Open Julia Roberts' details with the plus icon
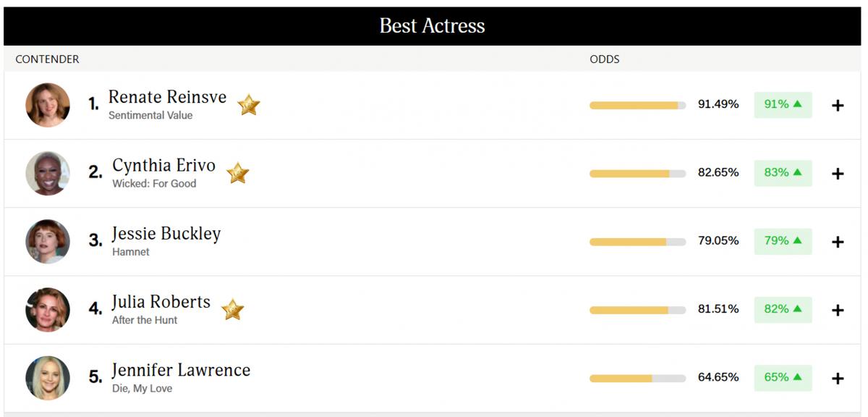The height and width of the screenshot is (417, 868). point(838,310)
